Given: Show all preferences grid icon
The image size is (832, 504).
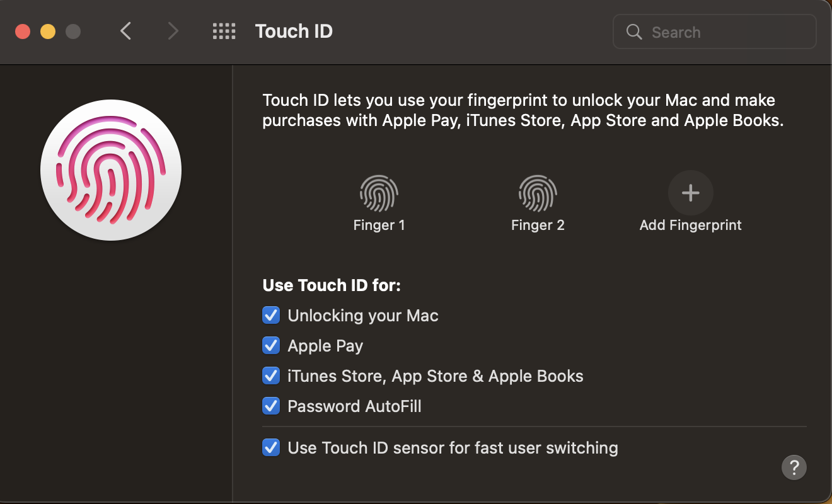Looking at the screenshot, I should pyautogui.click(x=224, y=31).
